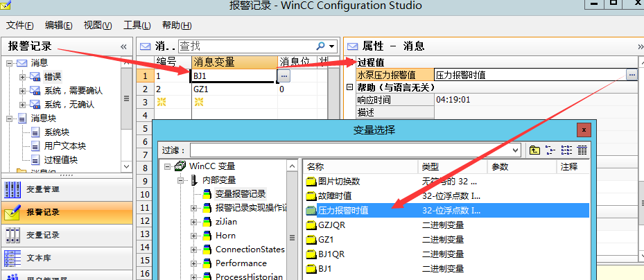Image resolution: width=644 pixels, height=280 pixels.
Task: Collapse the 帮助（与语言无关） property group
Action: coord(349,87)
